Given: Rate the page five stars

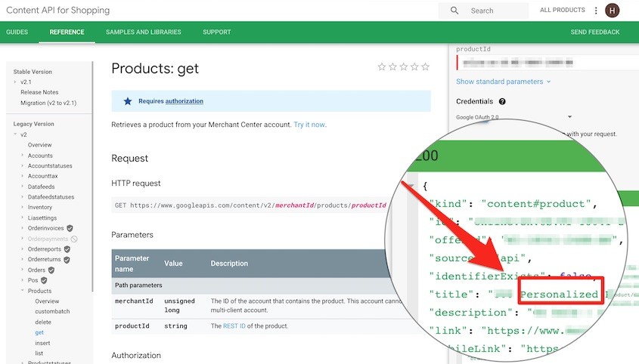Looking at the screenshot, I should (x=426, y=66).
